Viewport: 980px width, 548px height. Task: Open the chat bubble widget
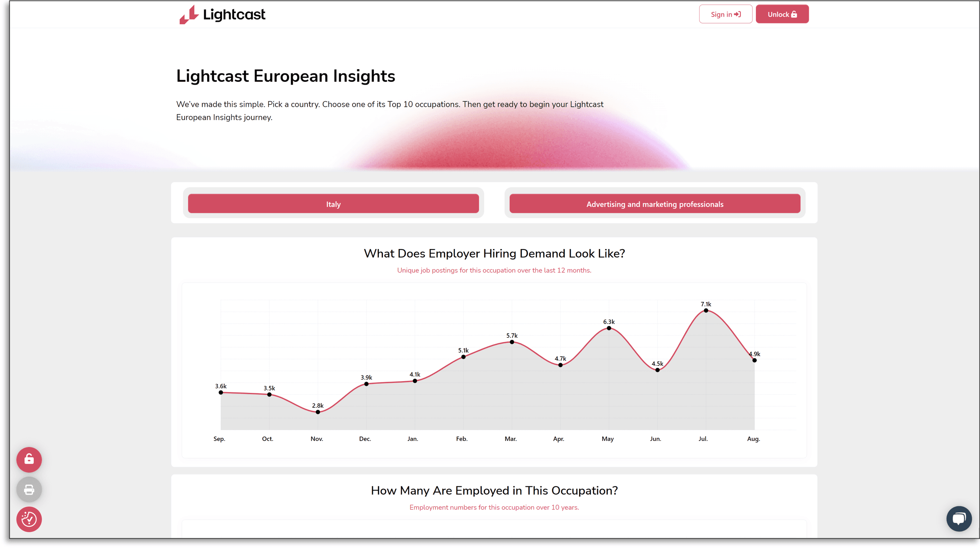959,518
